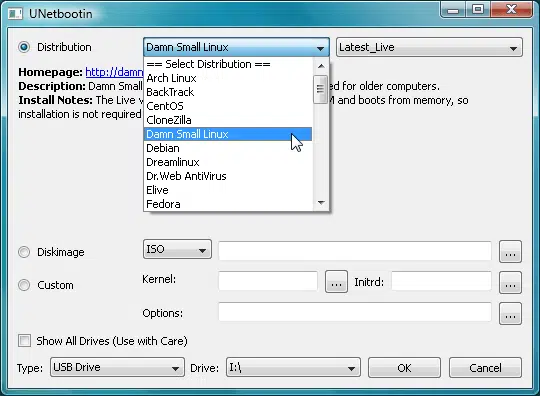Click the list scroll down arrow
The image size is (540, 396).
[321, 203]
